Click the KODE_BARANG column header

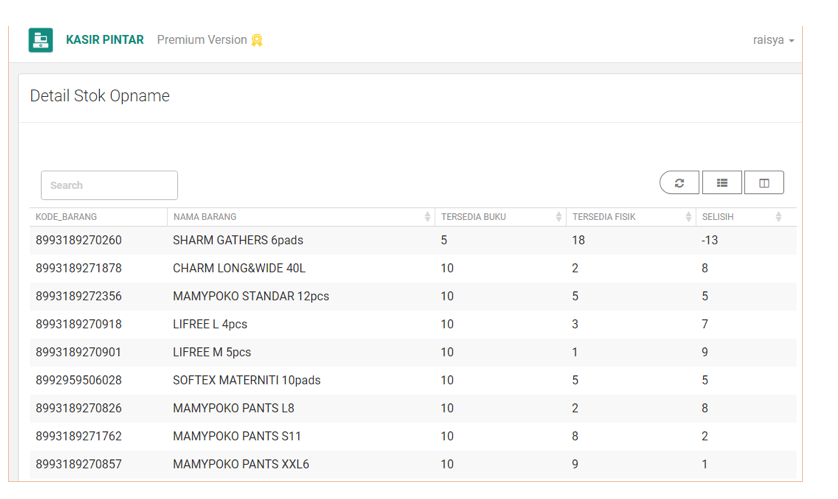pyautogui.click(x=66, y=217)
